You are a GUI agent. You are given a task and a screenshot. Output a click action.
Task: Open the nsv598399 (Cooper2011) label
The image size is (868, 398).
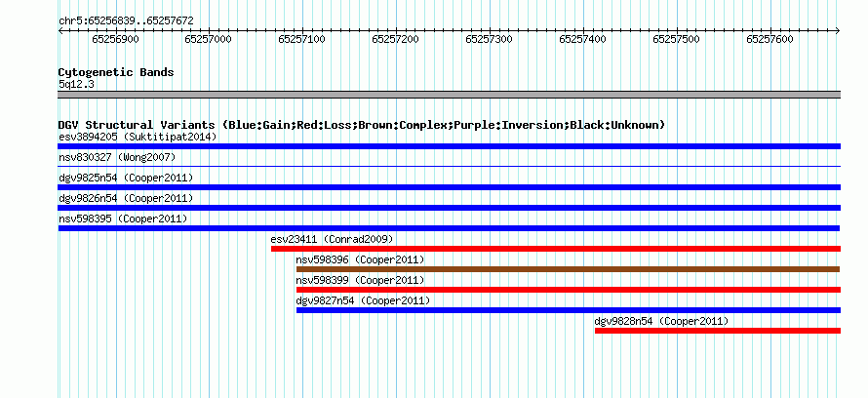[x=361, y=280]
